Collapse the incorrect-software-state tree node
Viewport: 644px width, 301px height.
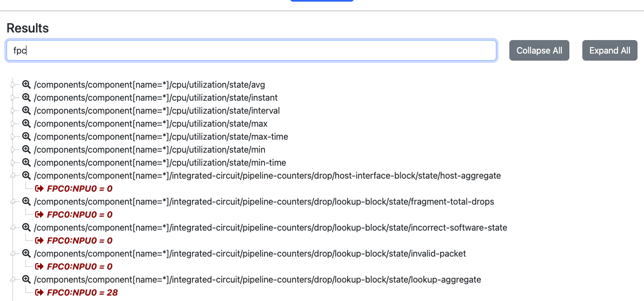point(14,228)
